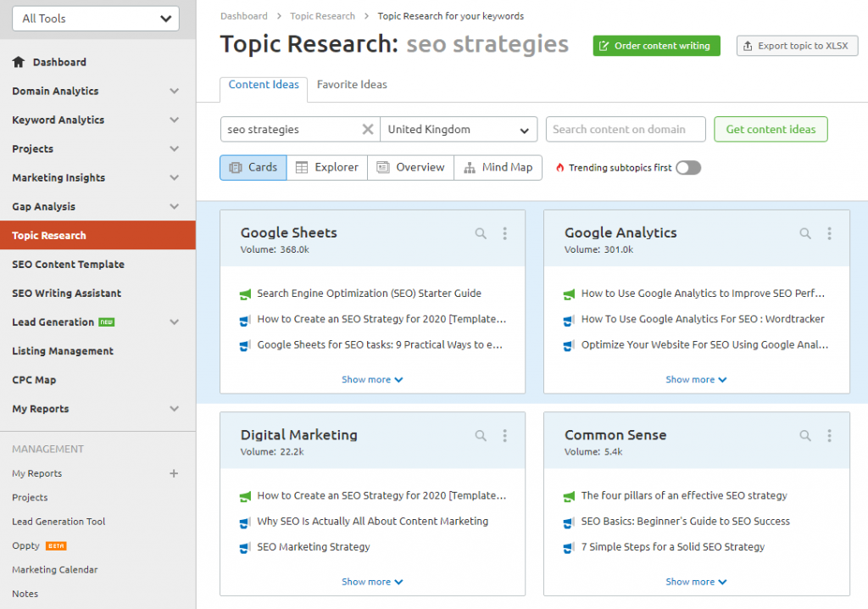Expand Domain Analytics menu chevron

point(175,91)
